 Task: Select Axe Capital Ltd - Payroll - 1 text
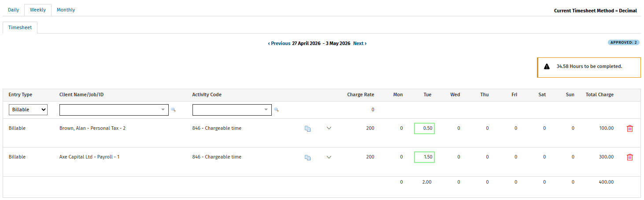tap(89, 157)
